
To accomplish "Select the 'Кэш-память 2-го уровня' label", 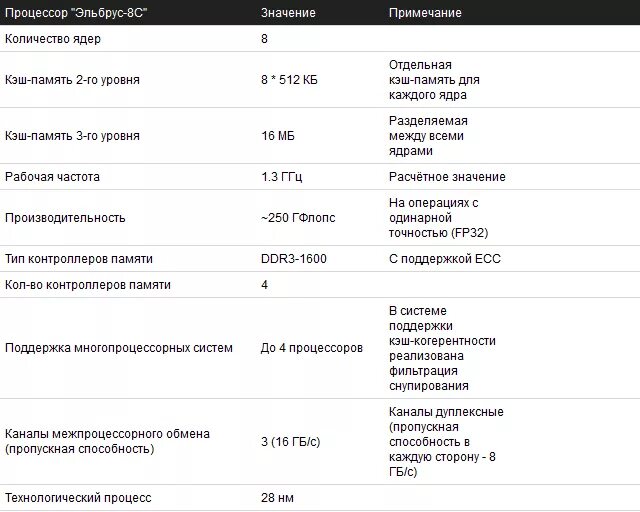I will [72, 80].
